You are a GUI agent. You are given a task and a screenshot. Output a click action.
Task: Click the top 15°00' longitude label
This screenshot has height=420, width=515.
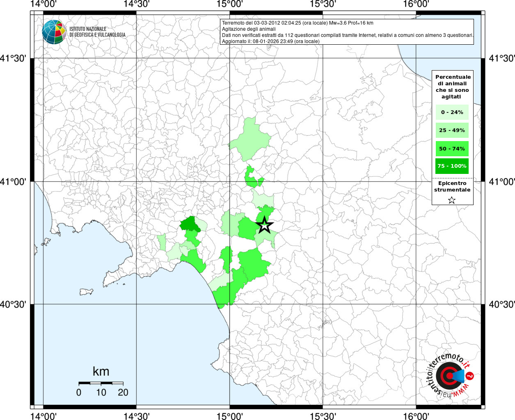click(x=230, y=4)
